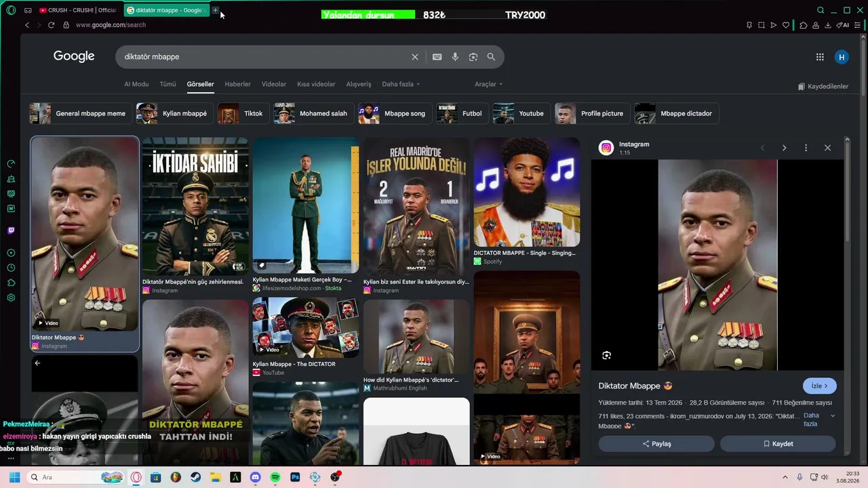Viewport: 868px width, 488px height.
Task: Click the İzle button in preview
Action: (820, 386)
